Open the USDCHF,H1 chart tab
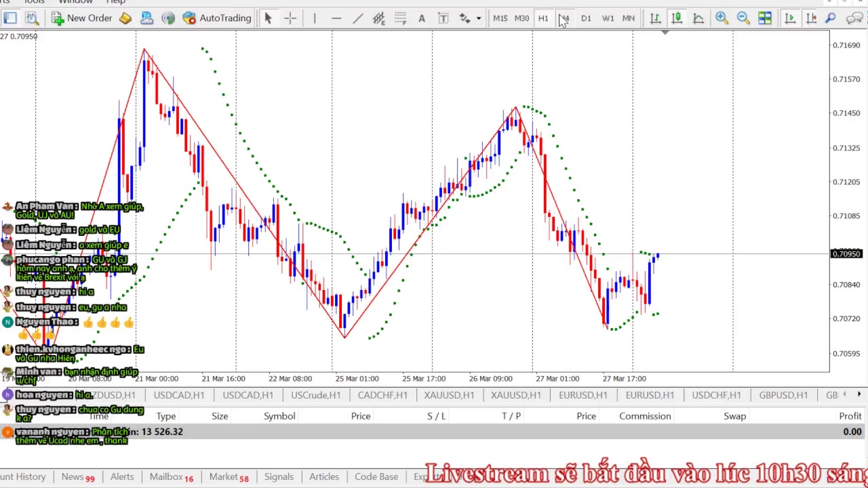Image resolution: width=868 pixels, height=488 pixels. click(716, 395)
